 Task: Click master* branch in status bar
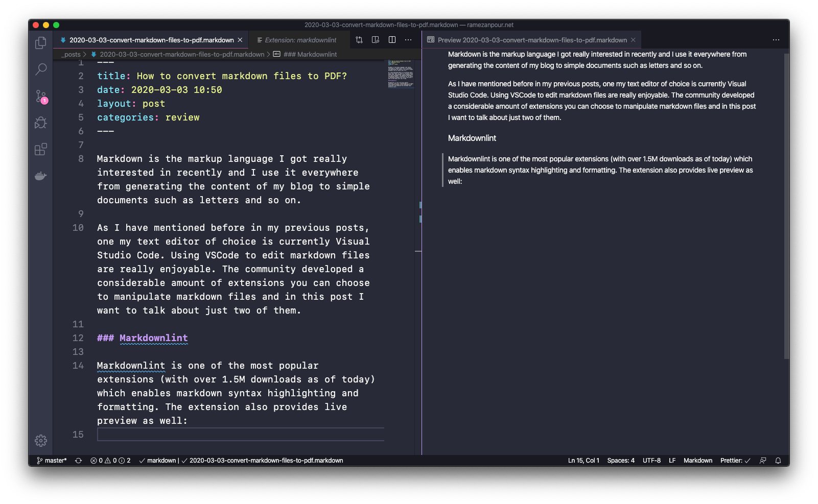tap(52, 461)
